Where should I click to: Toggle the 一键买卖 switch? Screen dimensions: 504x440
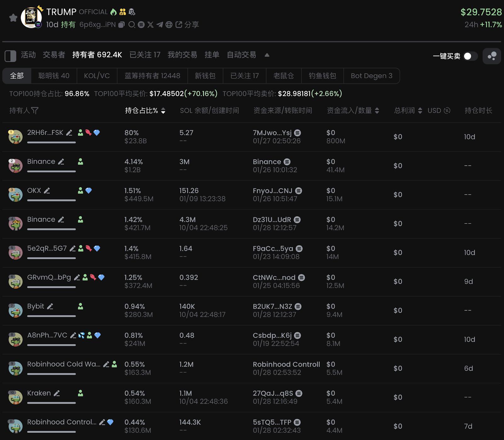pos(471,56)
